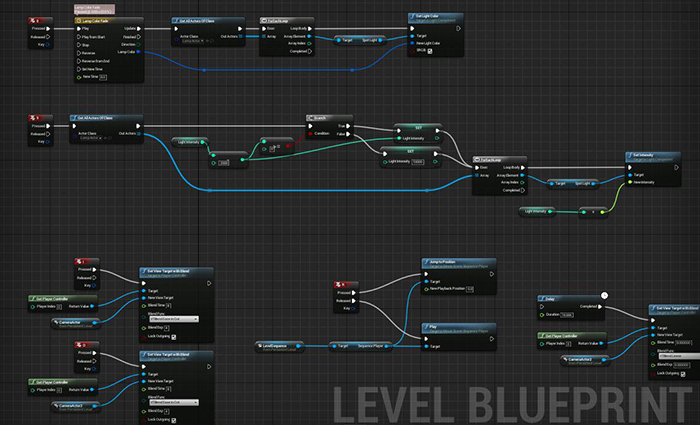
Task: Click the Lamp Color Fade comment label
Action: tap(93, 8)
